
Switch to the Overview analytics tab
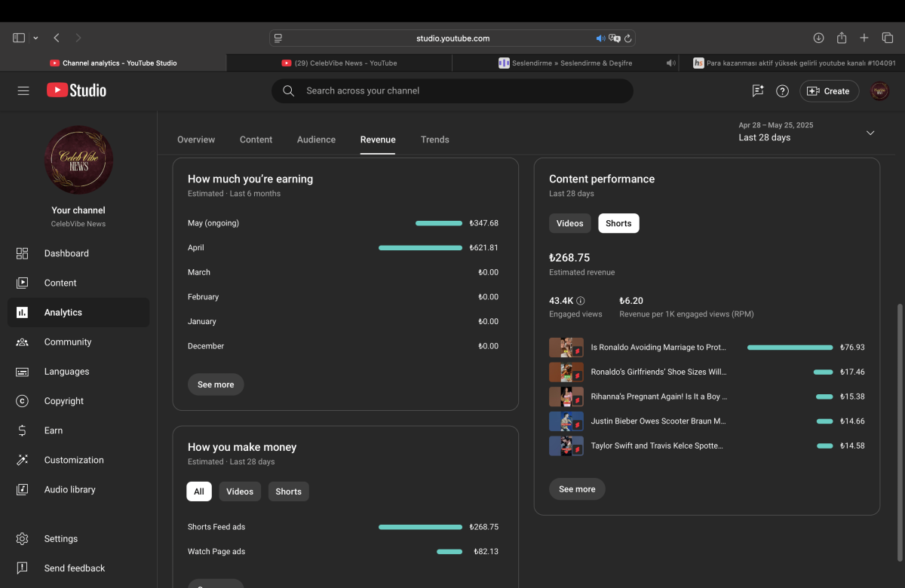[x=196, y=139]
